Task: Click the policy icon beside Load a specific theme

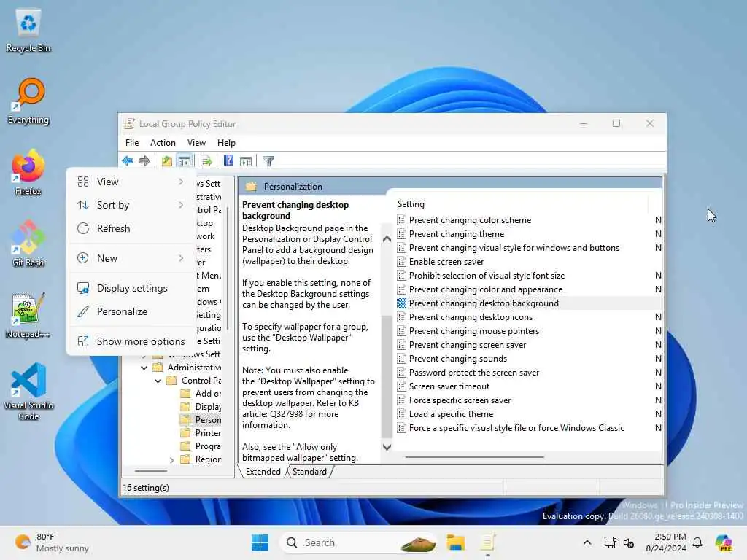Action: pos(402,414)
